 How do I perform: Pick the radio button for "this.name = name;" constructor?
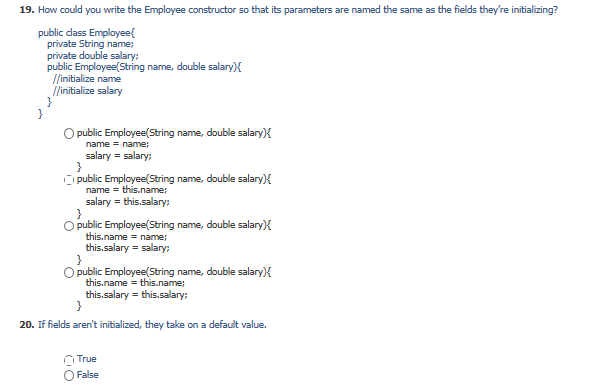point(69,226)
